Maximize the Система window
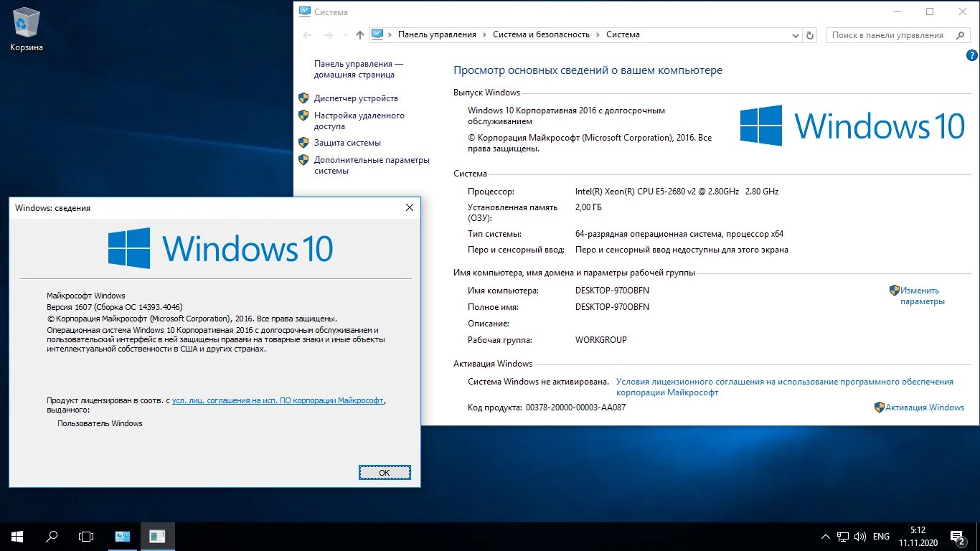980x551 pixels. (930, 11)
